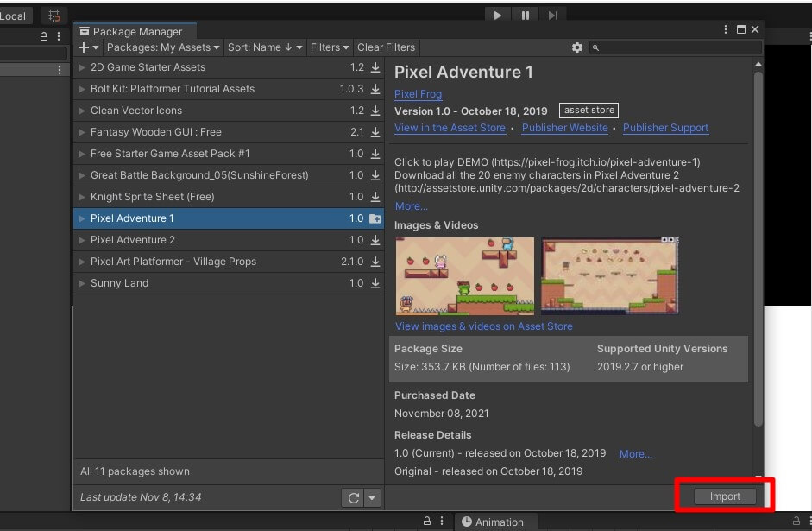The width and height of the screenshot is (812, 531).
Task: Click the package search field
Action: tap(676, 47)
